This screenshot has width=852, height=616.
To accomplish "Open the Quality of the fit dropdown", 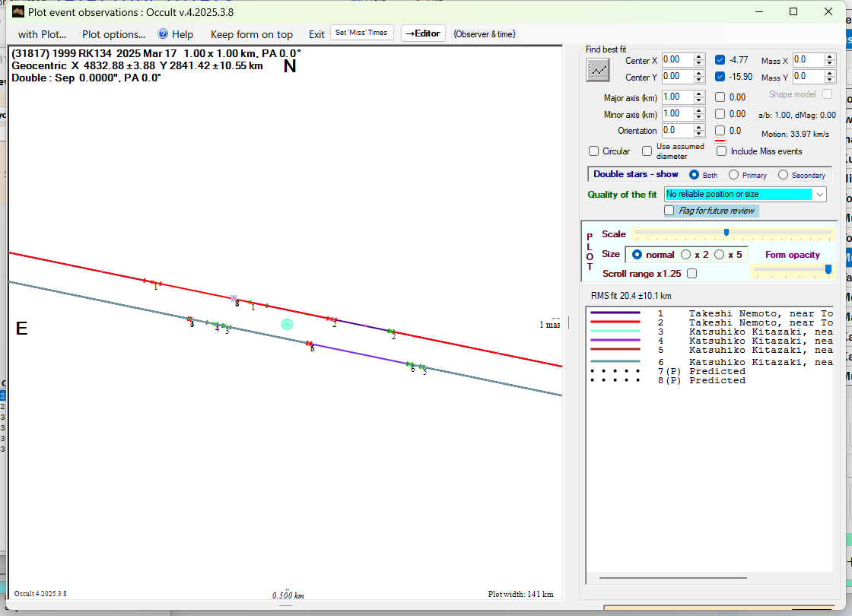I will click(x=819, y=195).
